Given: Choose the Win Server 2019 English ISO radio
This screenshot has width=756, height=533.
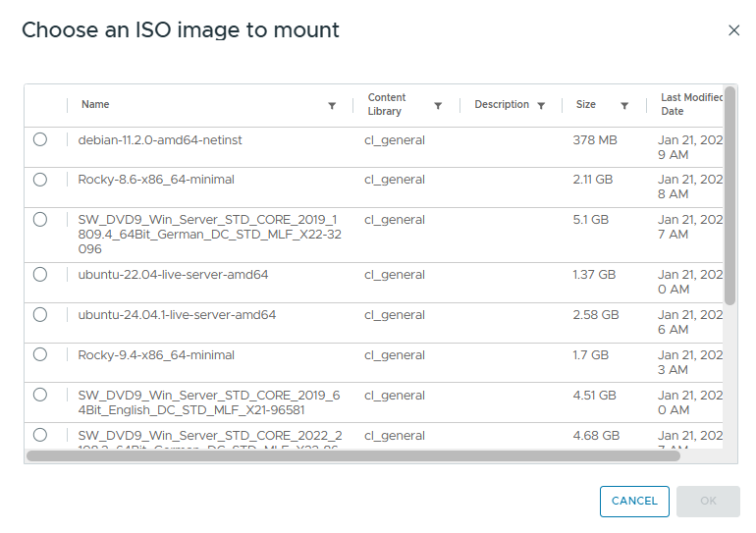Looking at the screenshot, I should [40, 395].
